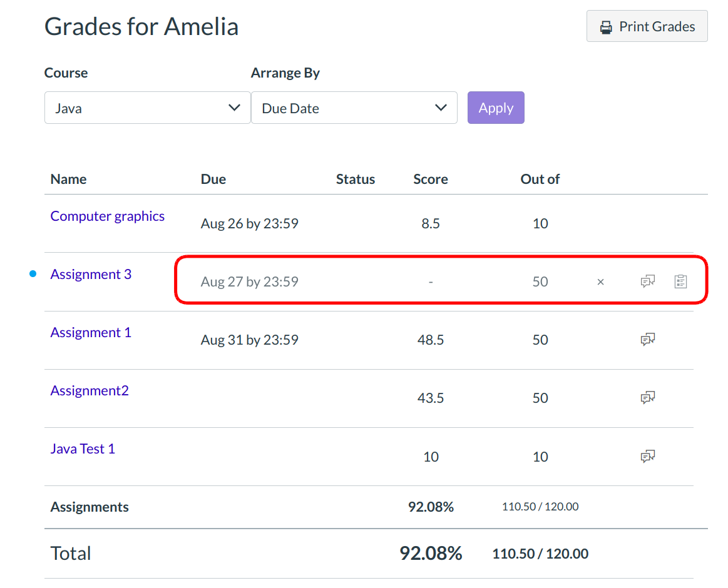Click the blue dot beside Assignment 3
The width and height of the screenshot is (728, 588).
[33, 274]
